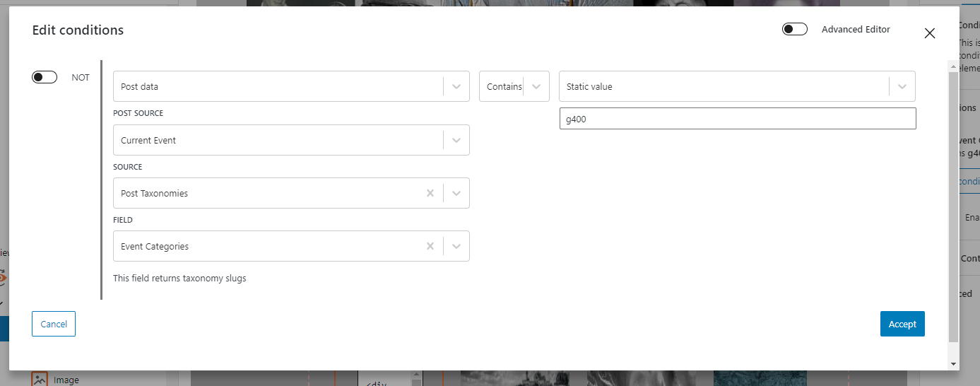Open the Post Taxonomies dropdown chevron
The image size is (980, 386).
click(456, 193)
